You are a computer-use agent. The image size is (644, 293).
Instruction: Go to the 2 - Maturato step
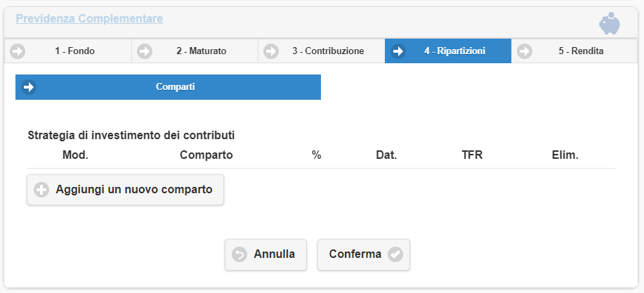tap(201, 51)
